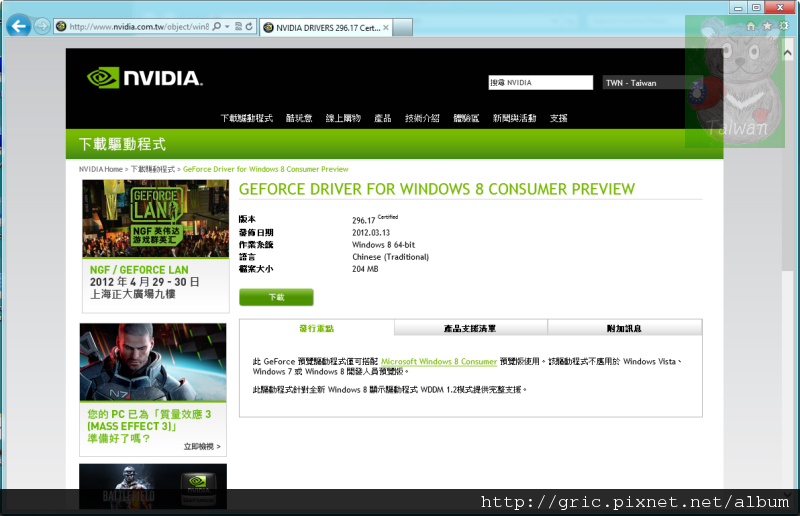
Task: Open the Tools gear icon
Action: coord(784,26)
